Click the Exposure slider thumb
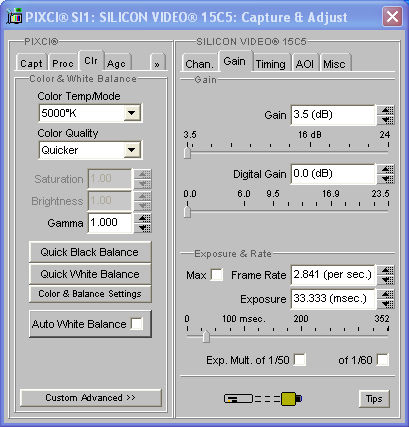409x427 pixels. [x=206, y=336]
